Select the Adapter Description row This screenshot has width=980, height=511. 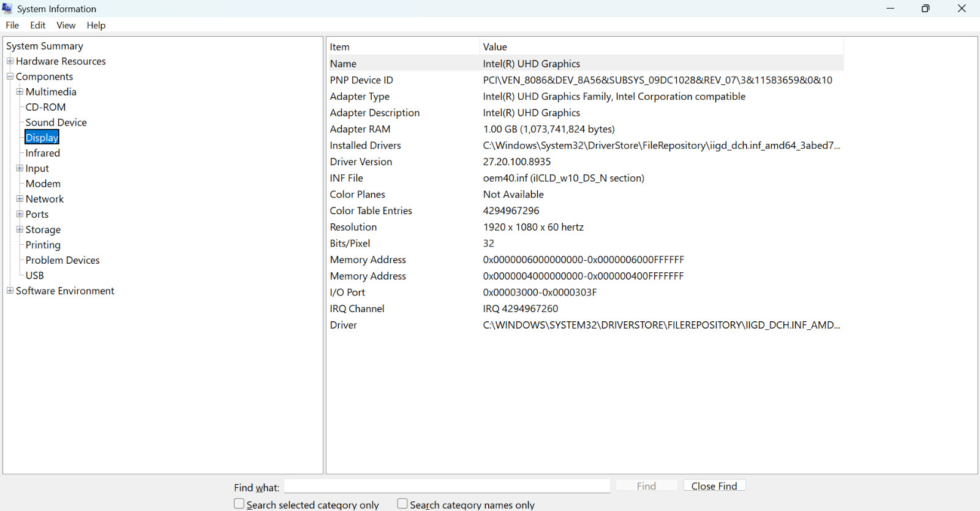click(586, 113)
